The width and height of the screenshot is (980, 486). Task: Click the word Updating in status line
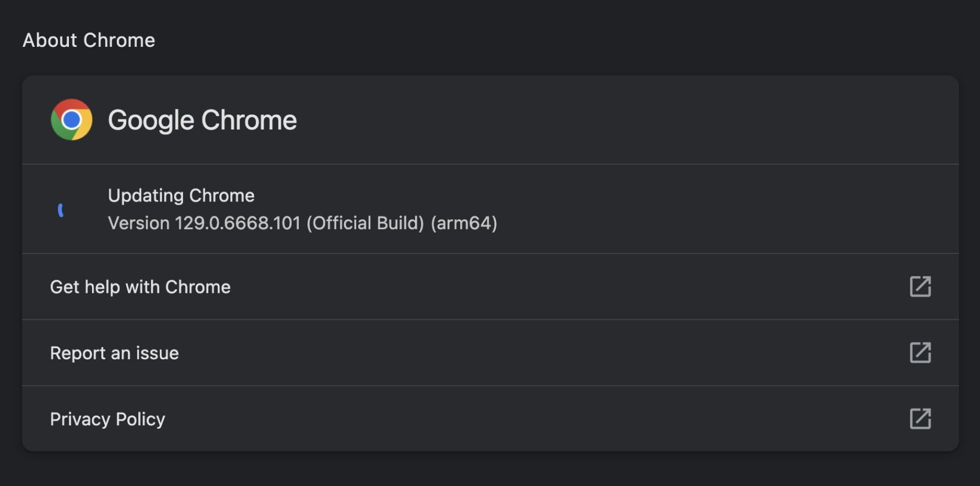point(145,196)
